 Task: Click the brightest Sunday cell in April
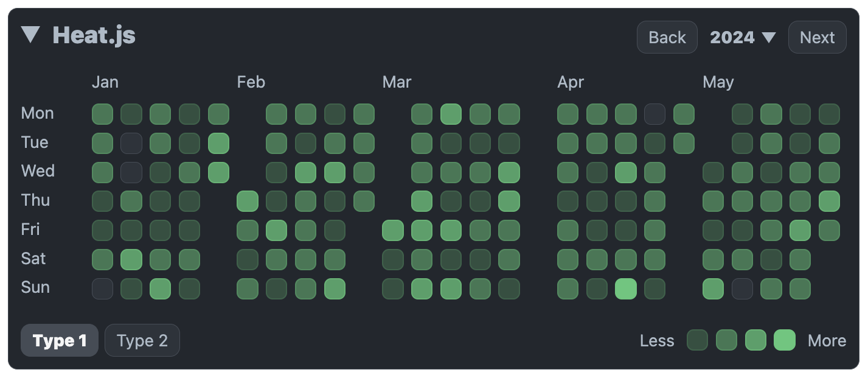pyautogui.click(x=625, y=288)
